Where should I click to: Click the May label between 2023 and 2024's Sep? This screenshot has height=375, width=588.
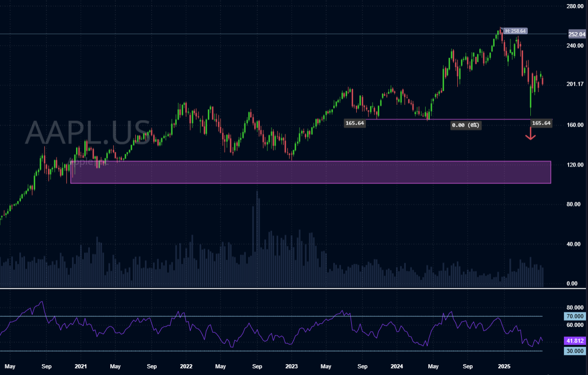pos(326,366)
